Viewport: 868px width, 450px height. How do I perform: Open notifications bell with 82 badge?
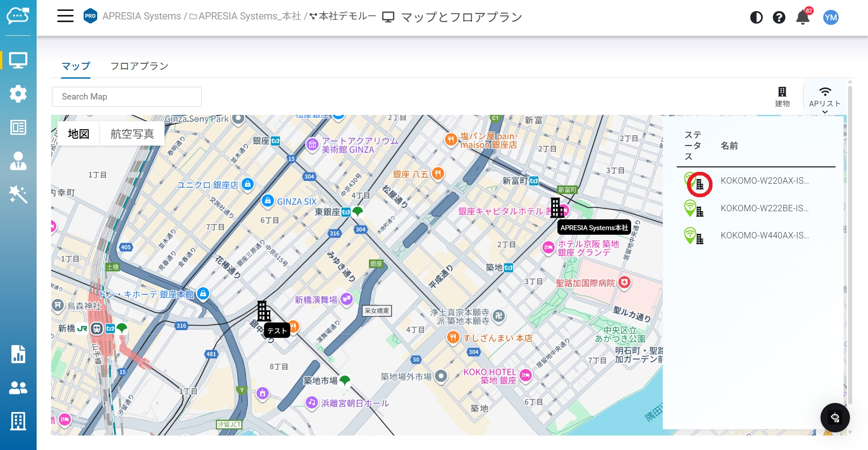[x=803, y=18]
